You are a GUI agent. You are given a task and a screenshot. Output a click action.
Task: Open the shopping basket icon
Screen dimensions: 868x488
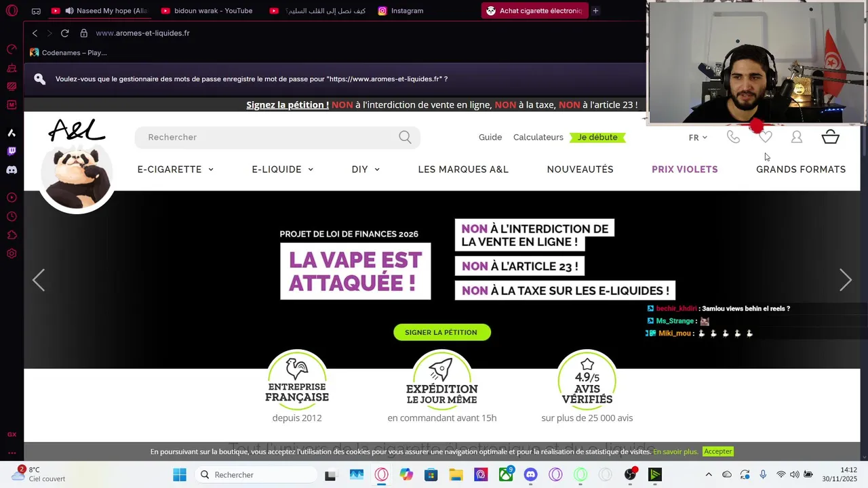coord(831,137)
